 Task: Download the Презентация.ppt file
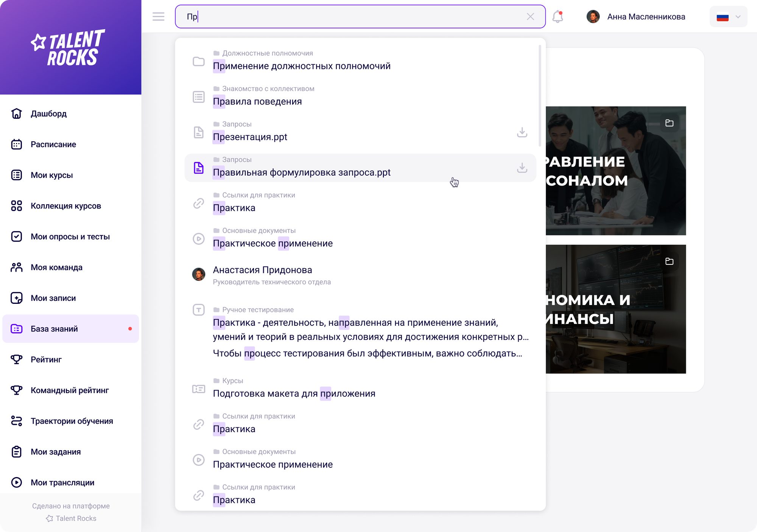pyautogui.click(x=522, y=132)
